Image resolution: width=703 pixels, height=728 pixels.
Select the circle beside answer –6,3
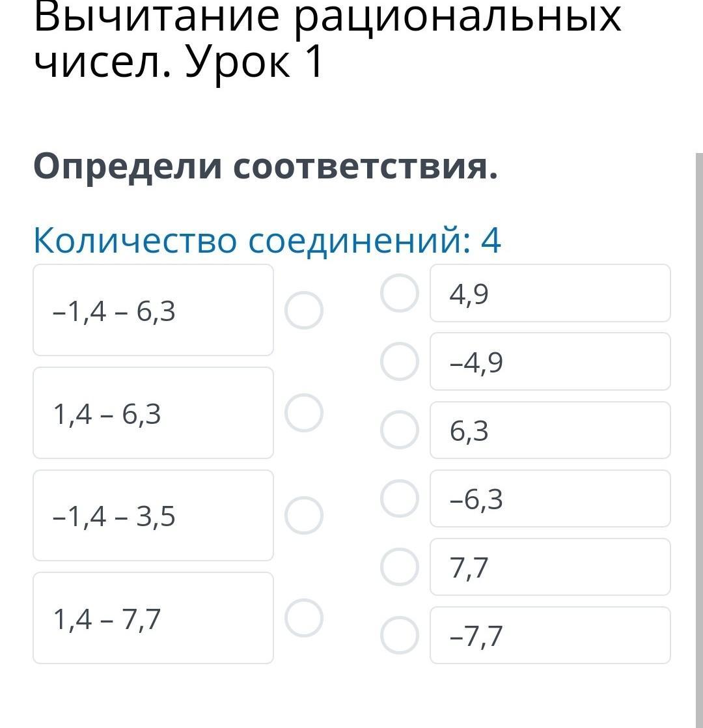click(x=399, y=498)
